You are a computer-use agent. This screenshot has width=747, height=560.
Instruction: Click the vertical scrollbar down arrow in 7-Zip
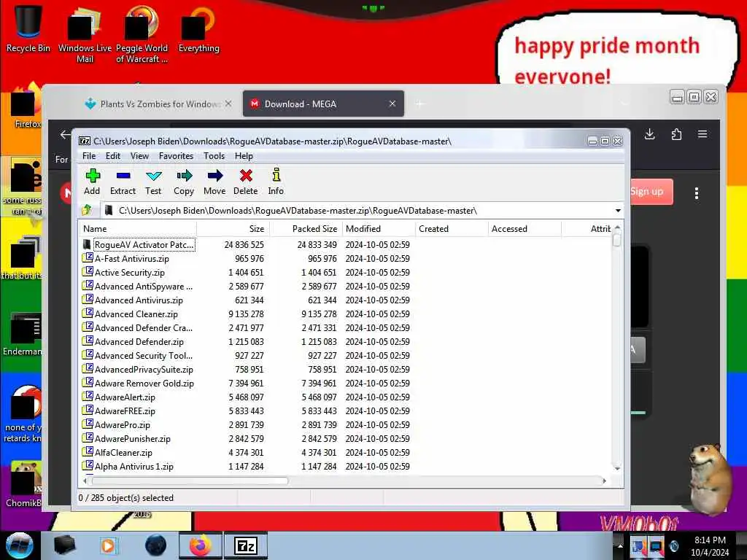pyautogui.click(x=617, y=469)
